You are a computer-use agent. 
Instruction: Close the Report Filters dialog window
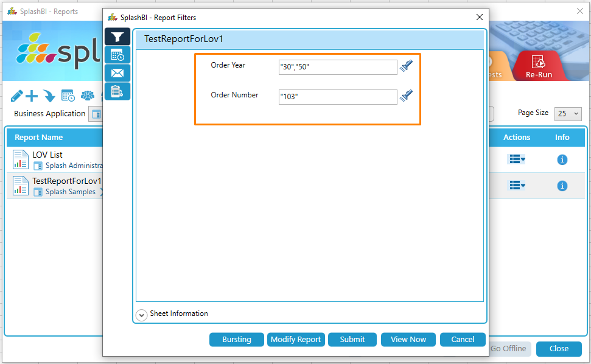click(480, 17)
